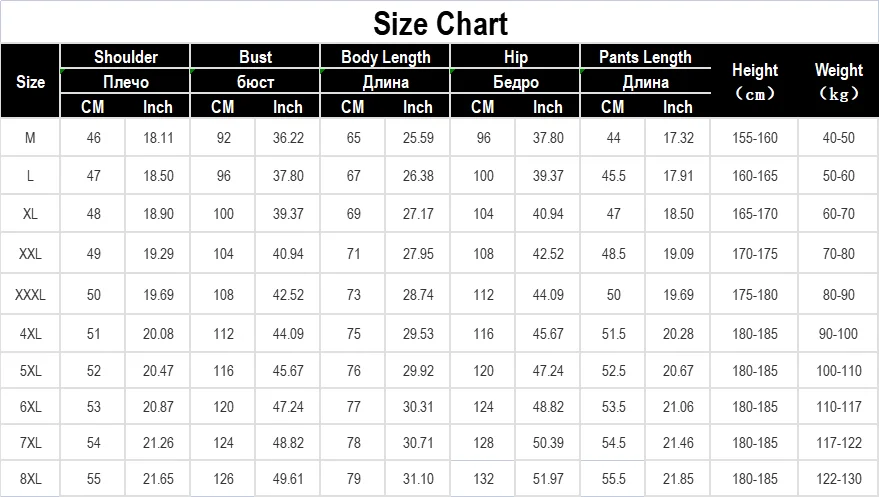Click the Плечо subheader cell
This screenshot has height=497, width=879.
[x=126, y=82]
